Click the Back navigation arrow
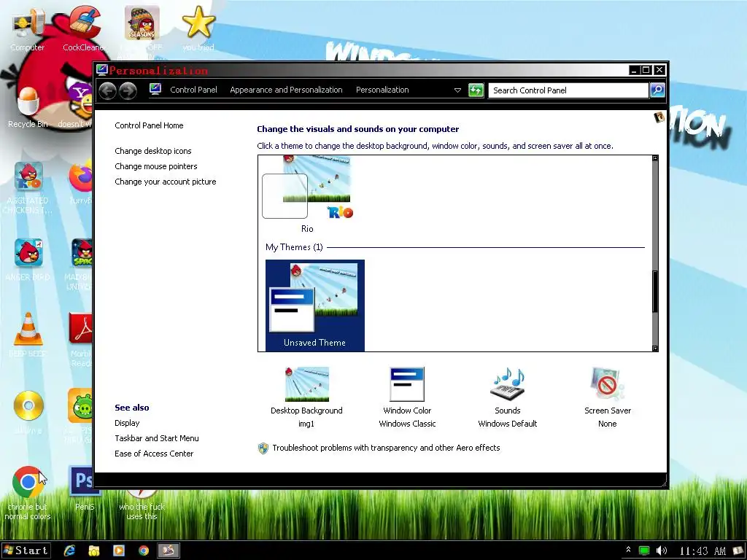This screenshot has width=747, height=560. coord(108,90)
